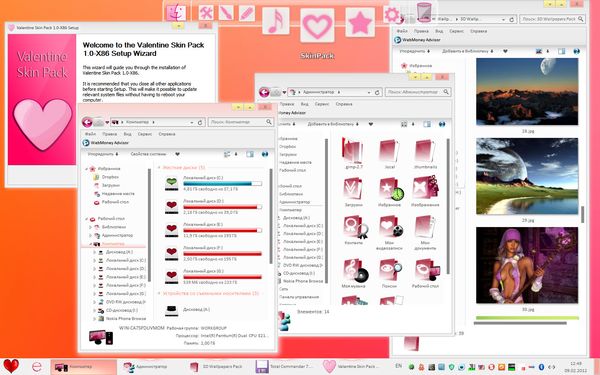Open the trash bin dock icon
Screen dimensions: 600x375
424,12
